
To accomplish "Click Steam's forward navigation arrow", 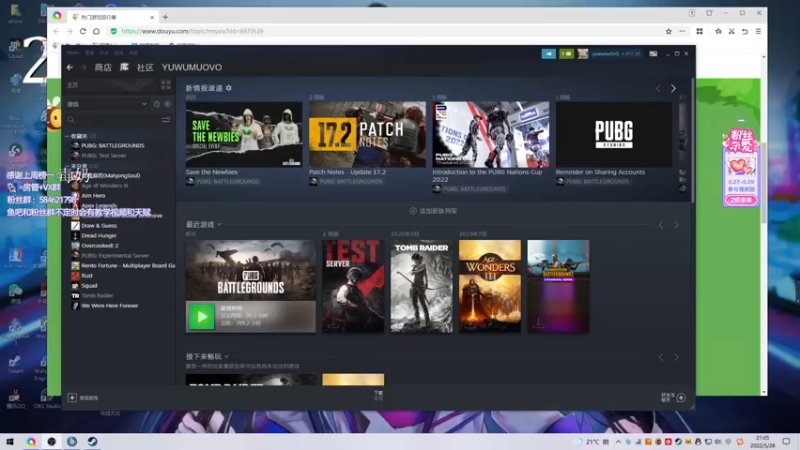I will tap(83, 67).
